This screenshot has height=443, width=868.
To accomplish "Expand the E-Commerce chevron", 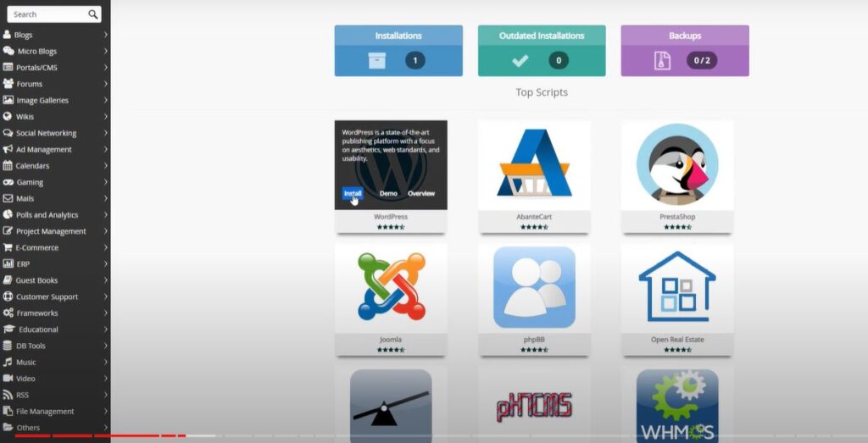I will pos(105,247).
